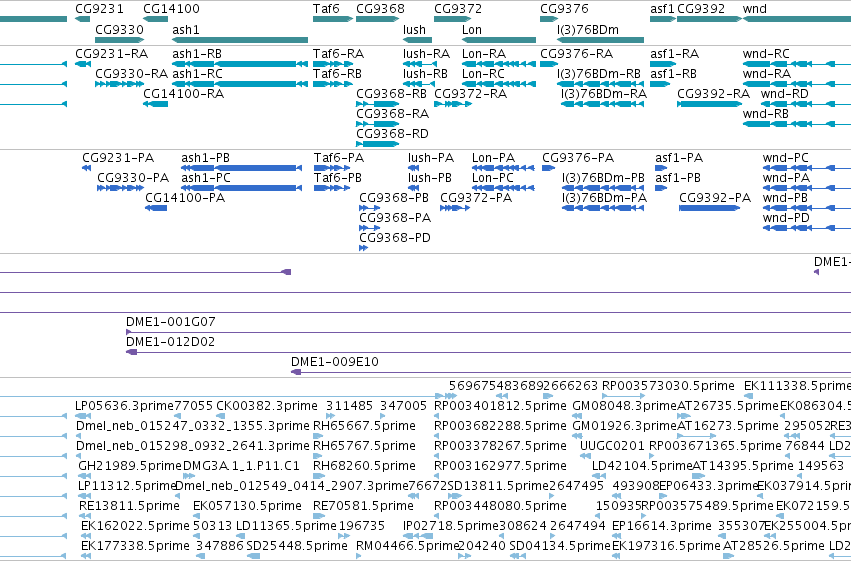Screen dimensions: 851x561
Task: Select the UUGC0201 EST label
Action: coord(612,447)
